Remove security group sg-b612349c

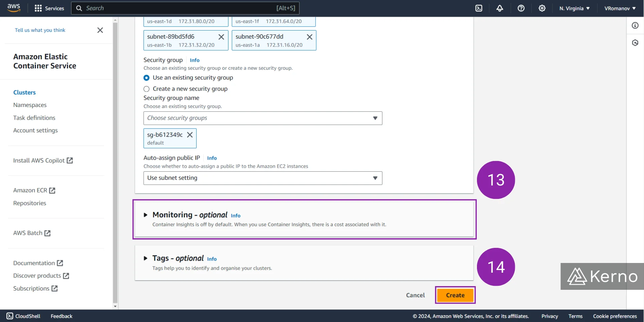click(190, 135)
